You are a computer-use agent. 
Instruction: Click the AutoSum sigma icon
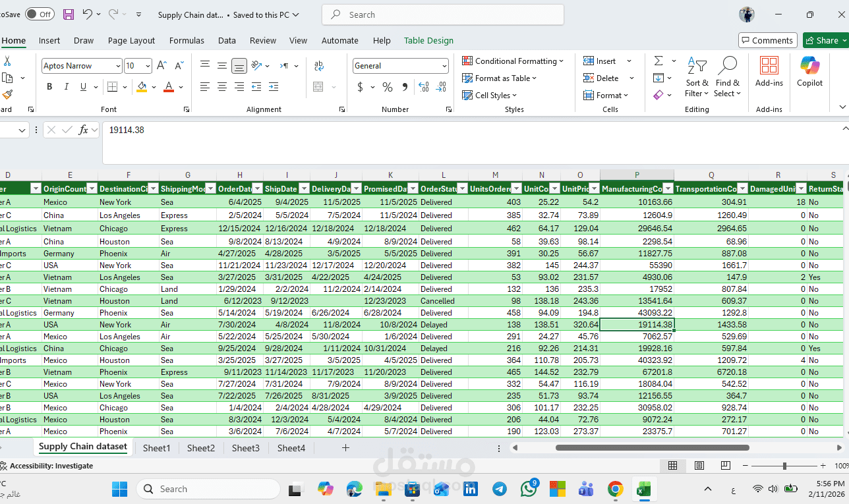[x=659, y=61]
